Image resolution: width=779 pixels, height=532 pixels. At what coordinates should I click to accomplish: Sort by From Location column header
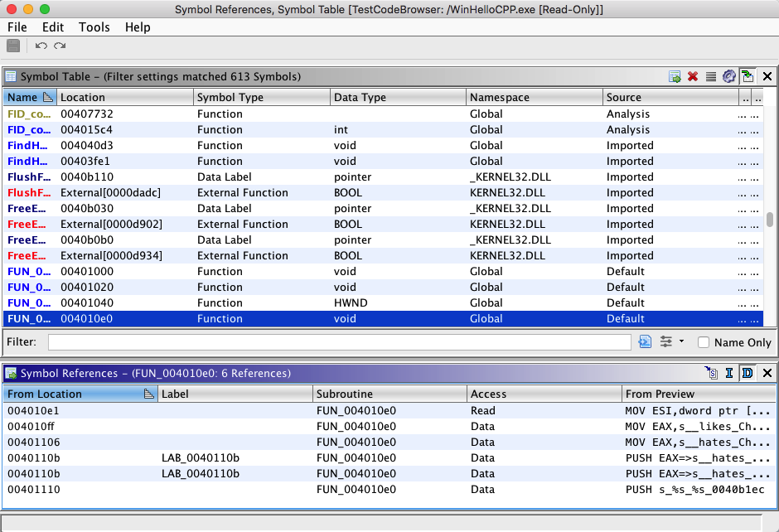click(x=45, y=394)
